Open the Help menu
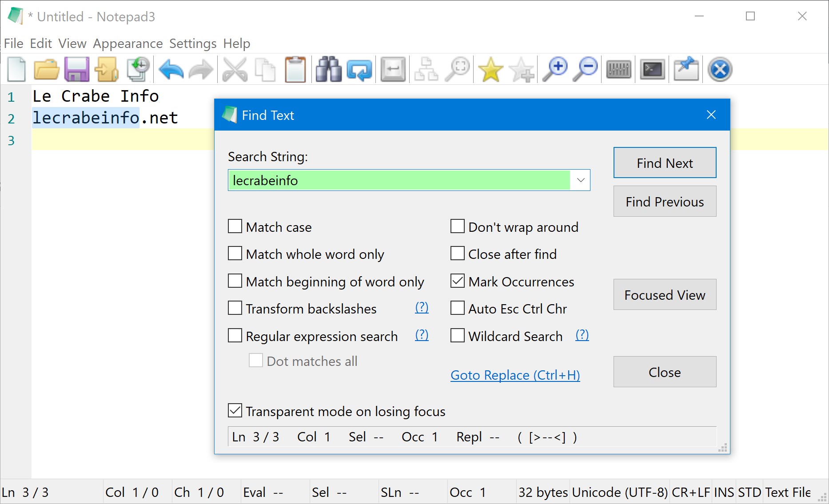 pyautogui.click(x=237, y=44)
